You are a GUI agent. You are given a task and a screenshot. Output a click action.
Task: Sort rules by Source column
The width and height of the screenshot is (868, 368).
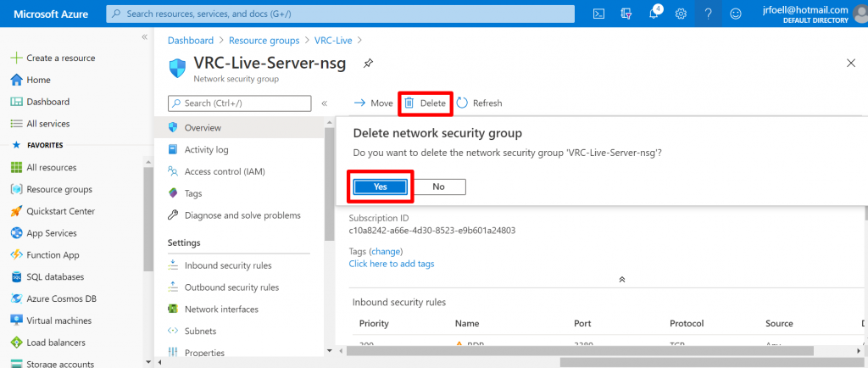[x=779, y=323]
